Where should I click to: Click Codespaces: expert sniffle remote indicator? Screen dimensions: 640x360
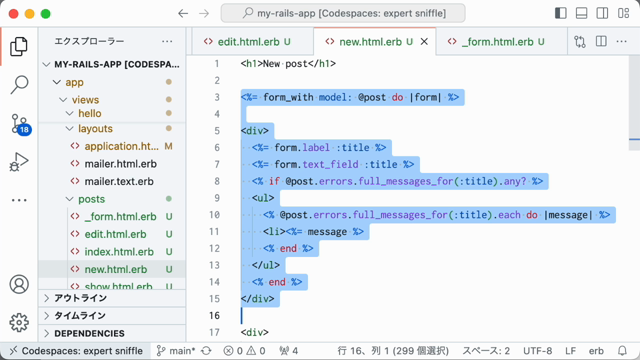(76, 351)
